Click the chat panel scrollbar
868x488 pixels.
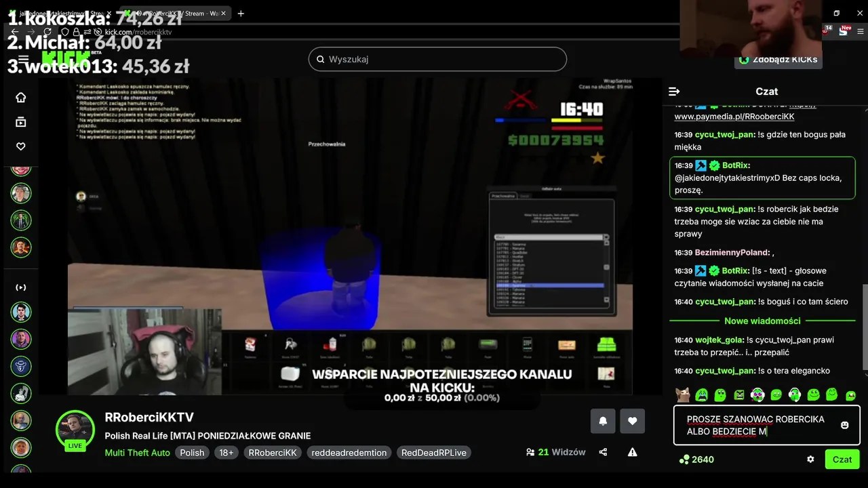(x=865, y=327)
